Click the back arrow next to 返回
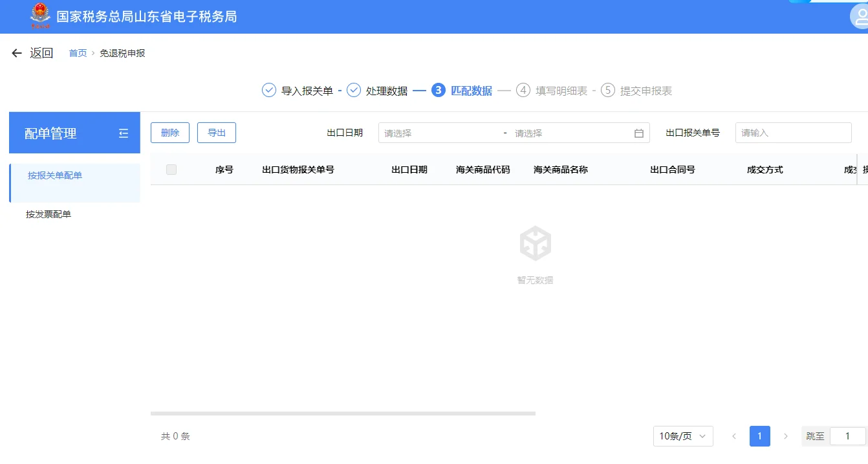Screen dimensions: 868x464 point(16,52)
